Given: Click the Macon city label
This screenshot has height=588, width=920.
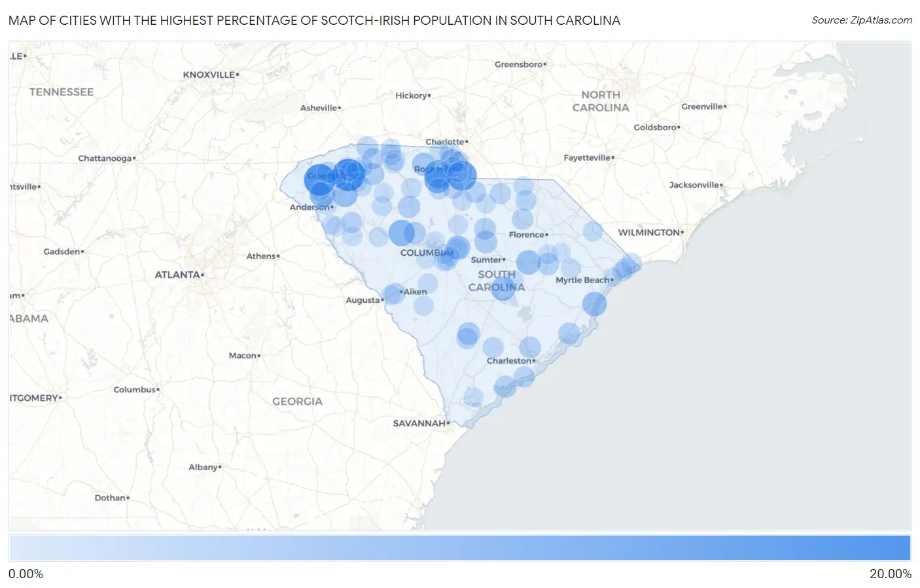Looking at the screenshot, I should tap(242, 356).
